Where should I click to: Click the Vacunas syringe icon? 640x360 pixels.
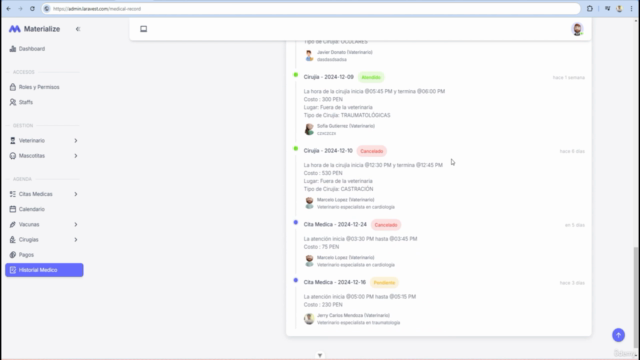tap(13, 224)
